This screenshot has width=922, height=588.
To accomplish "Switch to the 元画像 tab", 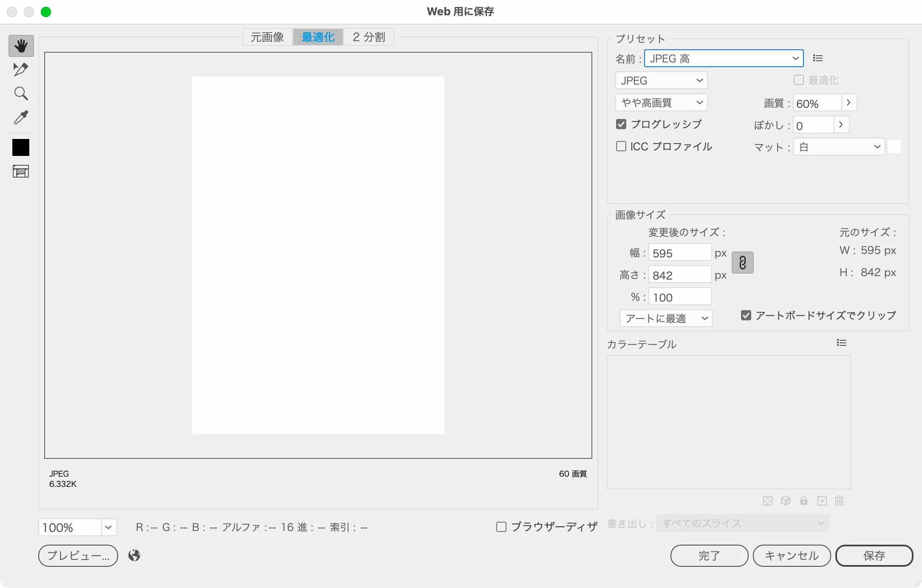I will pos(267,37).
